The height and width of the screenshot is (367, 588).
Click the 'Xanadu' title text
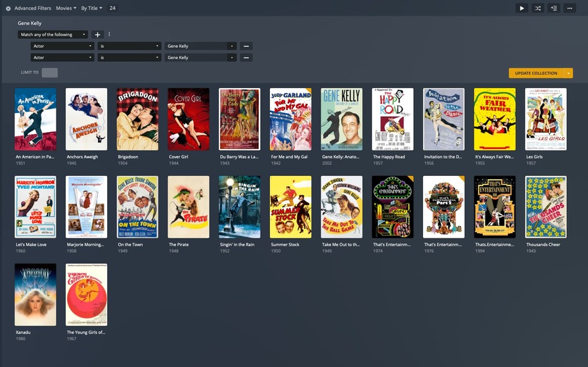pos(23,332)
